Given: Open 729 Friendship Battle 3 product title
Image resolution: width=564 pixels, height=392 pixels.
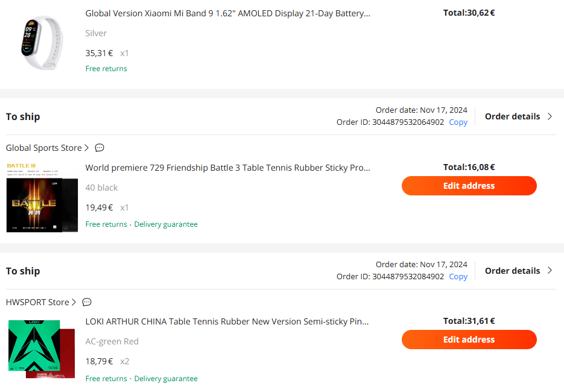Looking at the screenshot, I should 227,168.
